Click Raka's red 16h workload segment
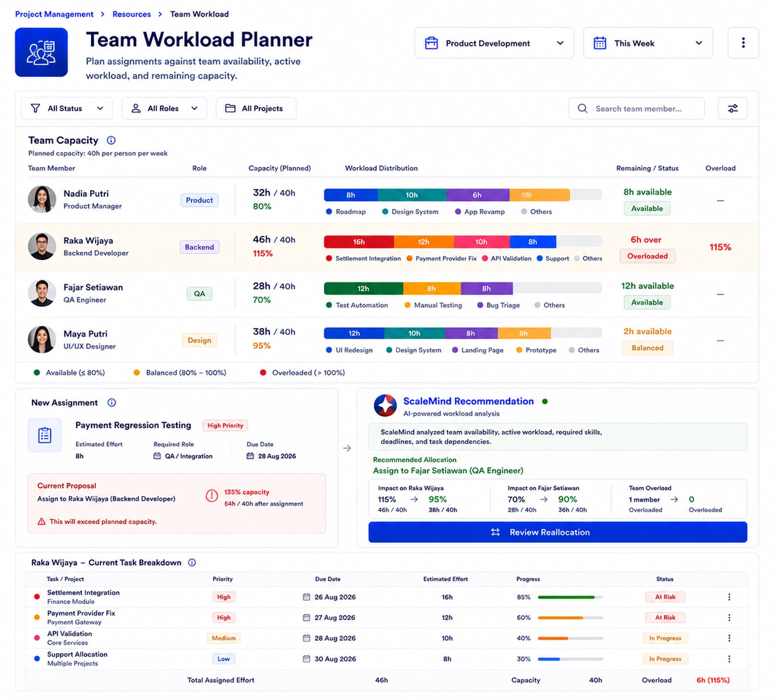This screenshot has height=700, width=775. 359,241
